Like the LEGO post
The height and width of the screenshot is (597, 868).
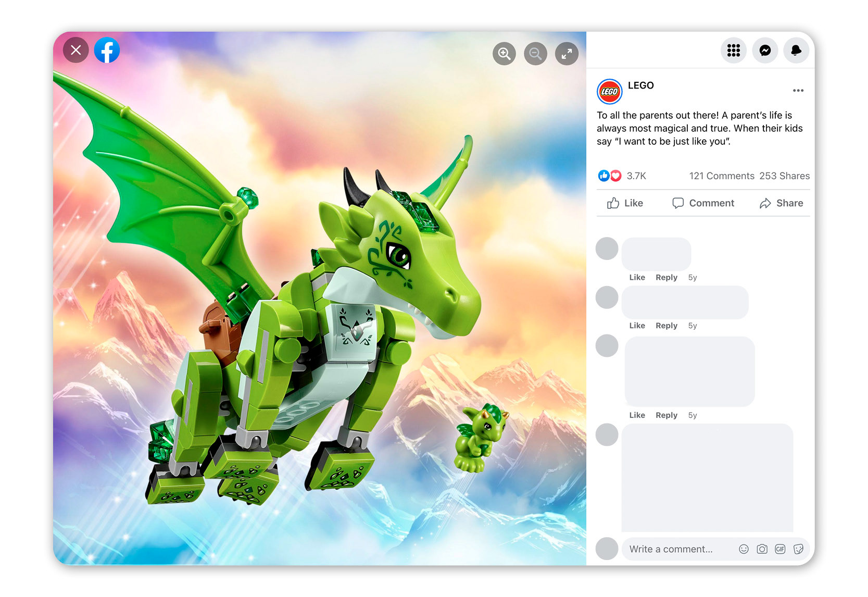pyautogui.click(x=625, y=203)
